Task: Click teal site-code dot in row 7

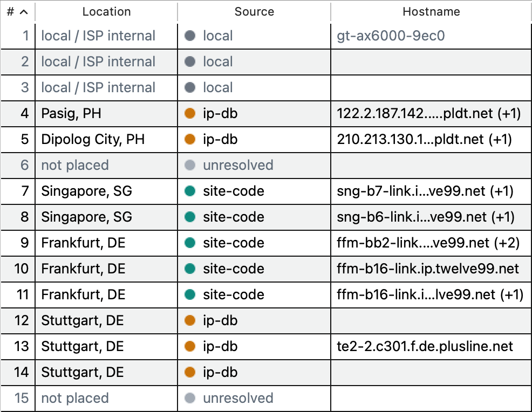Action: 190,191
